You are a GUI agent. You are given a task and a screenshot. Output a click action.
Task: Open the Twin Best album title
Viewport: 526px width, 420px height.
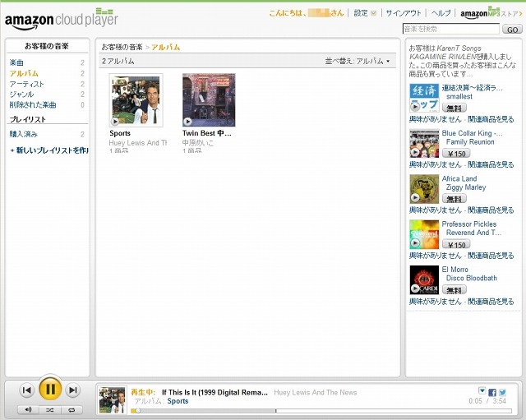click(206, 133)
